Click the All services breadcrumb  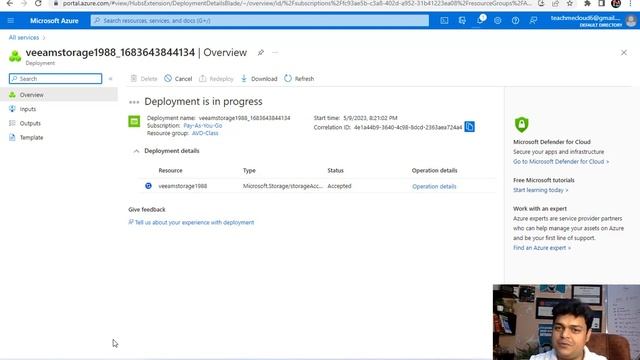tap(24, 38)
